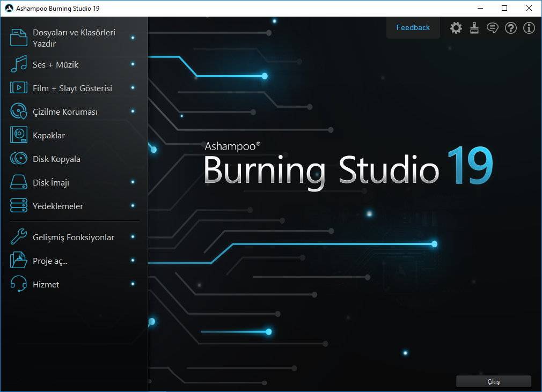
Task: Open the Yedeklemeler stacked disks icon
Action: 19,206
